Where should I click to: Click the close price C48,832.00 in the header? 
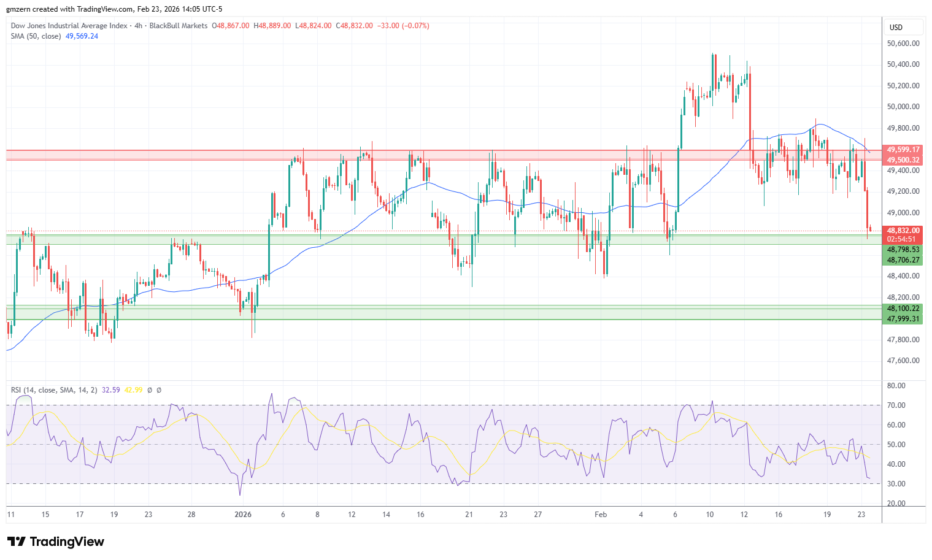coord(354,26)
